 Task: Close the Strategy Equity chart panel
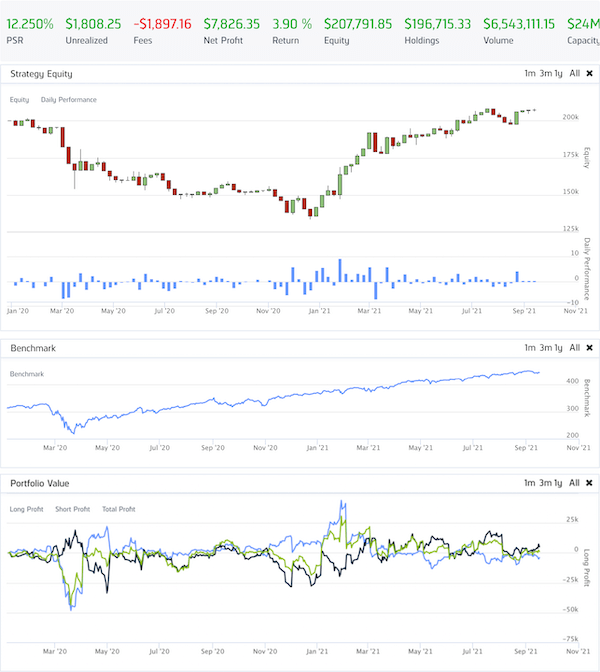(589, 73)
